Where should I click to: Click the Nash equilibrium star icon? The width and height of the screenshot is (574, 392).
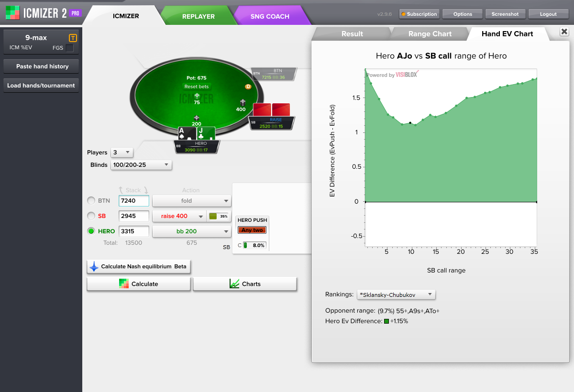(94, 267)
